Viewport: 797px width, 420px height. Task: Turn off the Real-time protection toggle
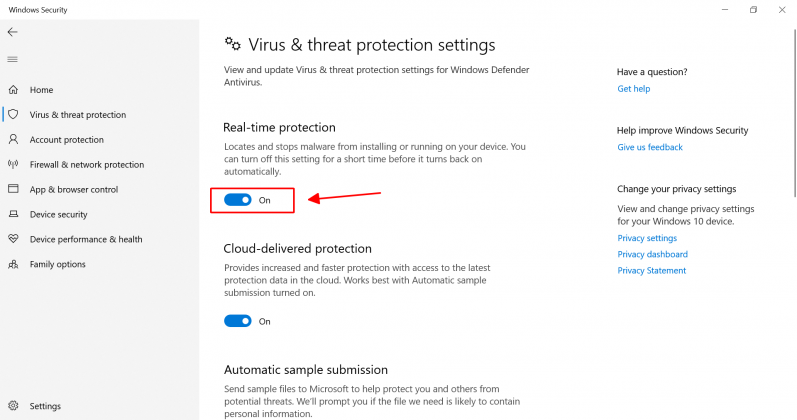click(237, 200)
